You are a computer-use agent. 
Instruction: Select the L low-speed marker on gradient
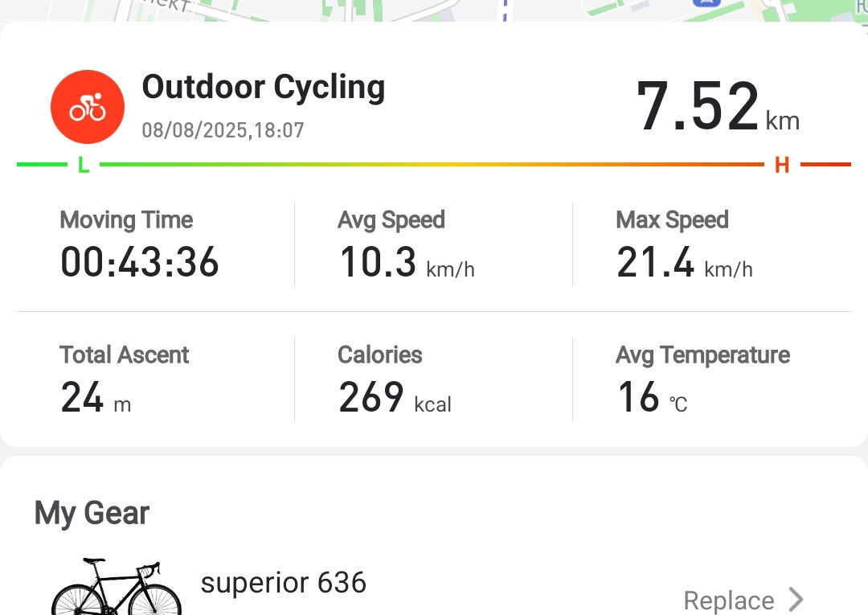tap(84, 165)
